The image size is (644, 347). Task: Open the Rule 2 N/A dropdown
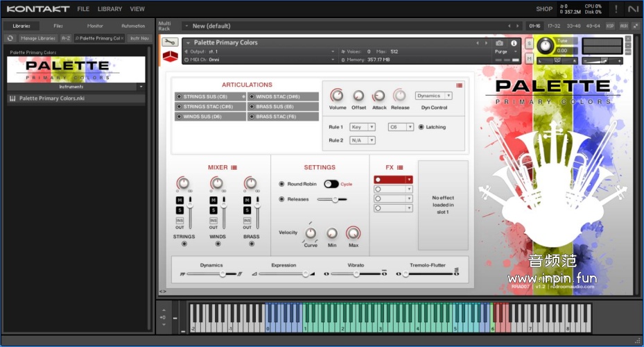363,140
